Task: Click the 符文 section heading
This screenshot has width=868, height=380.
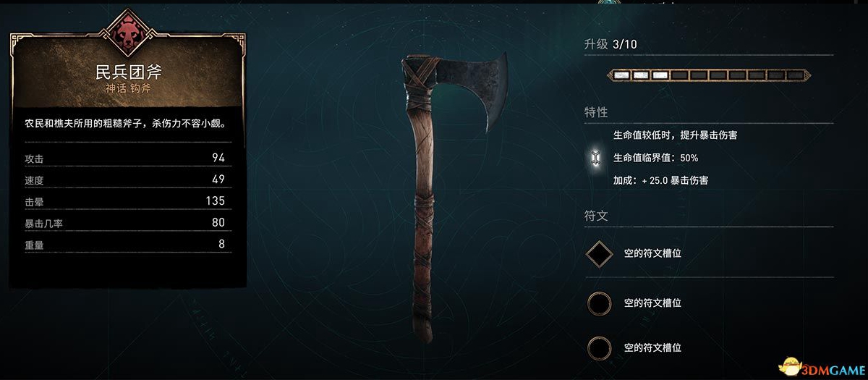Action: [596, 215]
